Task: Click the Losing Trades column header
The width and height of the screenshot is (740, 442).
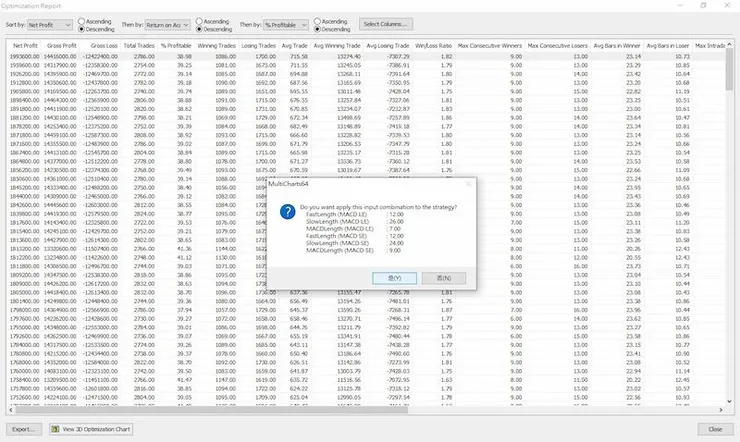Action: (258, 46)
